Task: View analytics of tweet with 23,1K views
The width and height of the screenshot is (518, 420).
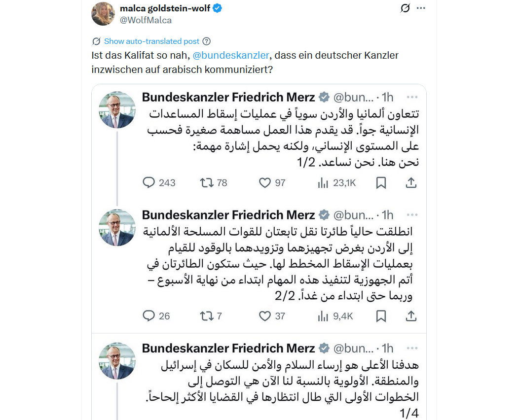Action: click(323, 182)
